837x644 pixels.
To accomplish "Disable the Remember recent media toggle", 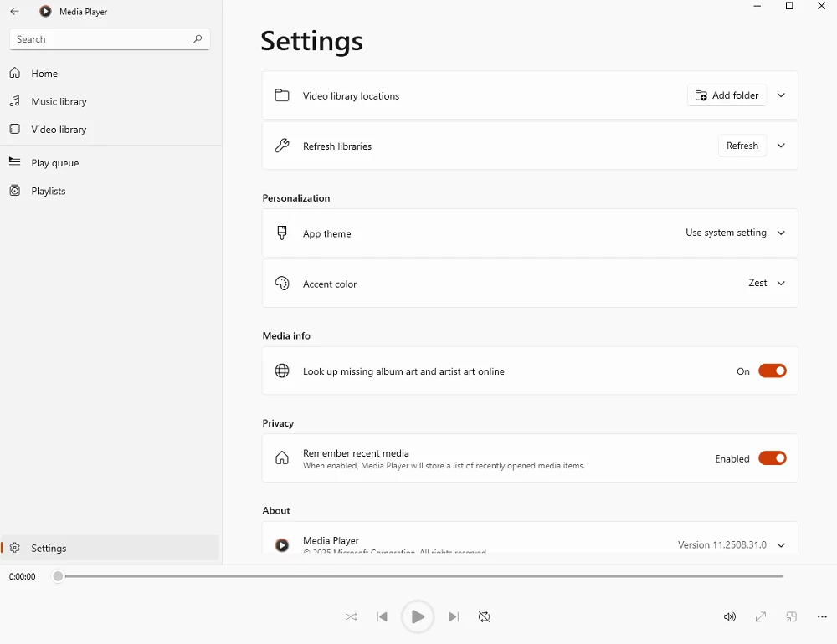I will pyautogui.click(x=772, y=458).
